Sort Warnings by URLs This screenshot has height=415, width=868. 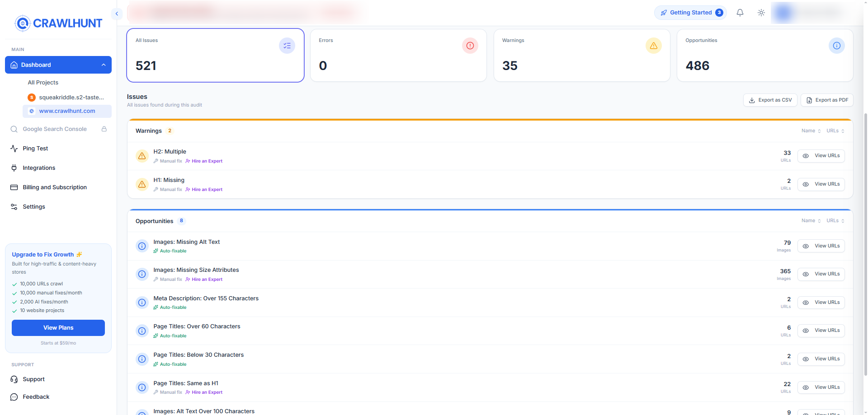click(835, 131)
